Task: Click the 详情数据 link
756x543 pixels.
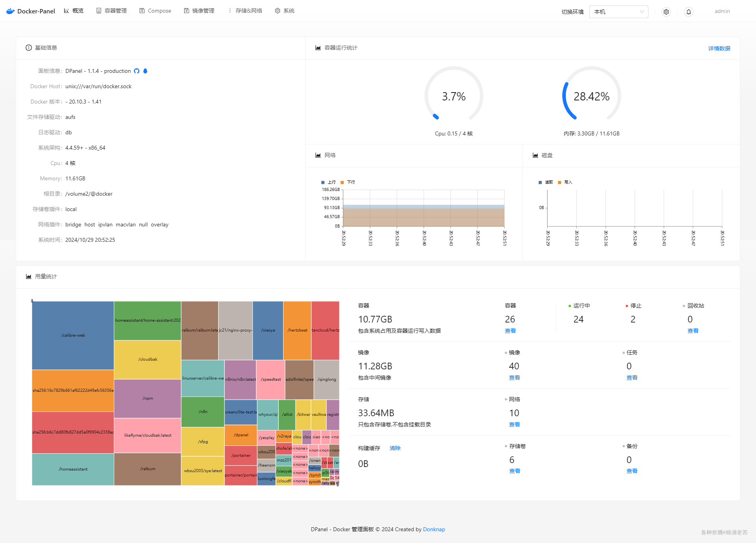Action: click(x=719, y=48)
